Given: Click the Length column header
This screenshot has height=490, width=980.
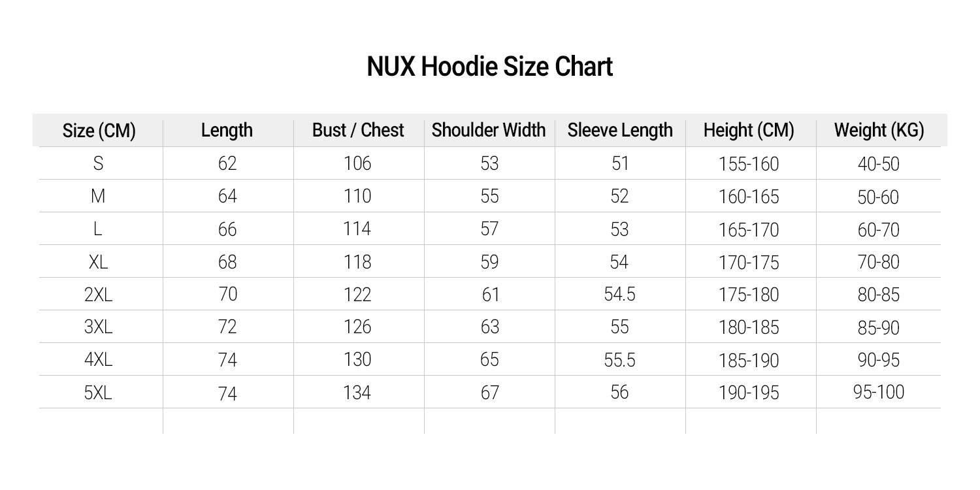Looking at the screenshot, I should coord(227,130).
